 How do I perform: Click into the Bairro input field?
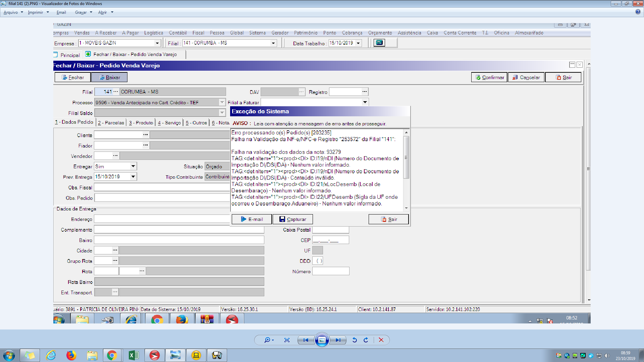click(179, 240)
